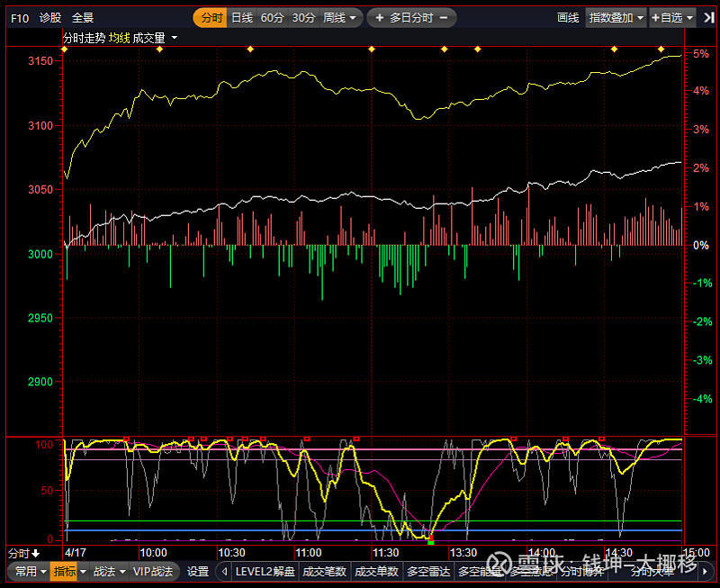Open the 周线 period dropdown

click(x=340, y=18)
